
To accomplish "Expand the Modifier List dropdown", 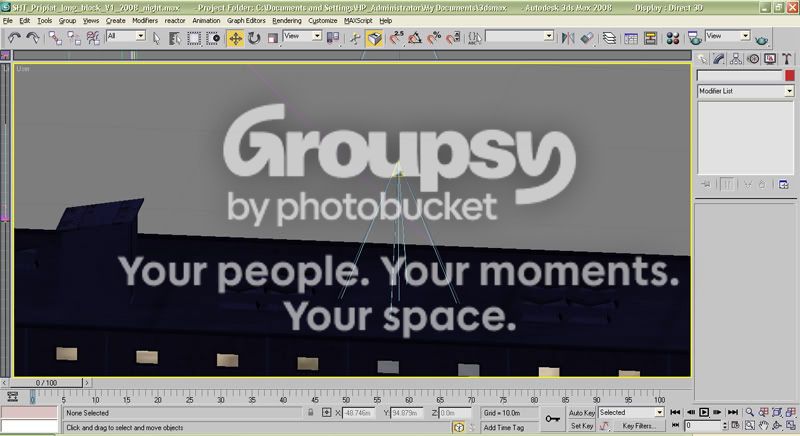I will click(x=745, y=91).
